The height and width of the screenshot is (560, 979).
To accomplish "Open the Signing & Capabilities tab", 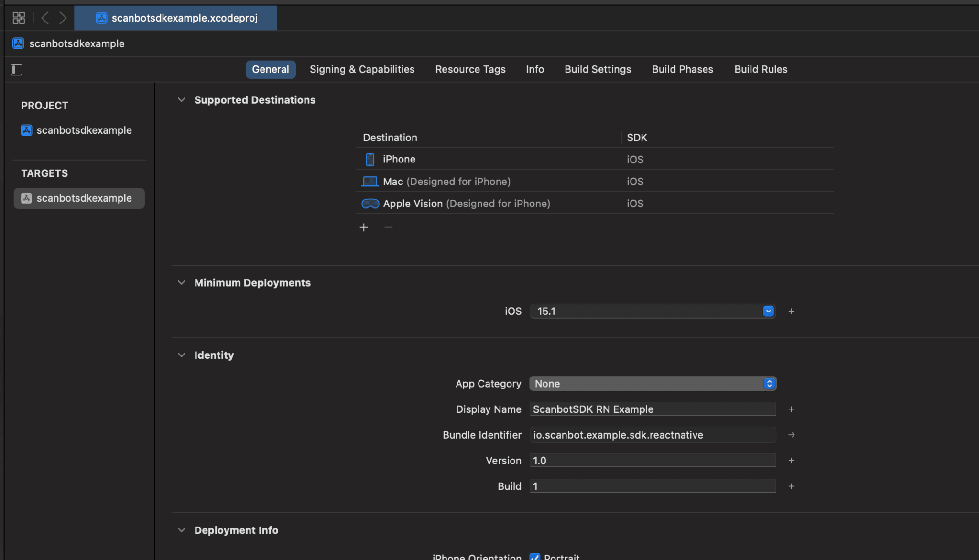I will [362, 69].
